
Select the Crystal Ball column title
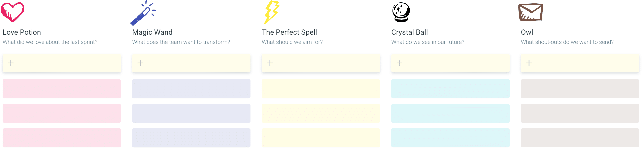point(409,32)
